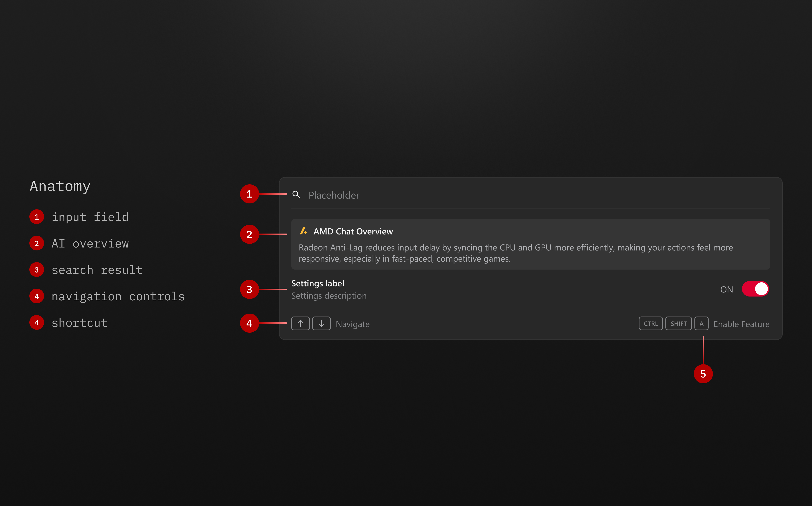This screenshot has height=506, width=812.
Task: Open the AMD Chat Overview title
Action: (x=353, y=232)
